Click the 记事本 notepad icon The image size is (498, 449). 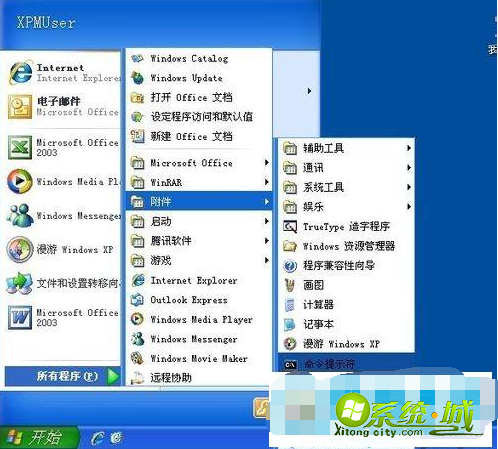[x=290, y=324]
